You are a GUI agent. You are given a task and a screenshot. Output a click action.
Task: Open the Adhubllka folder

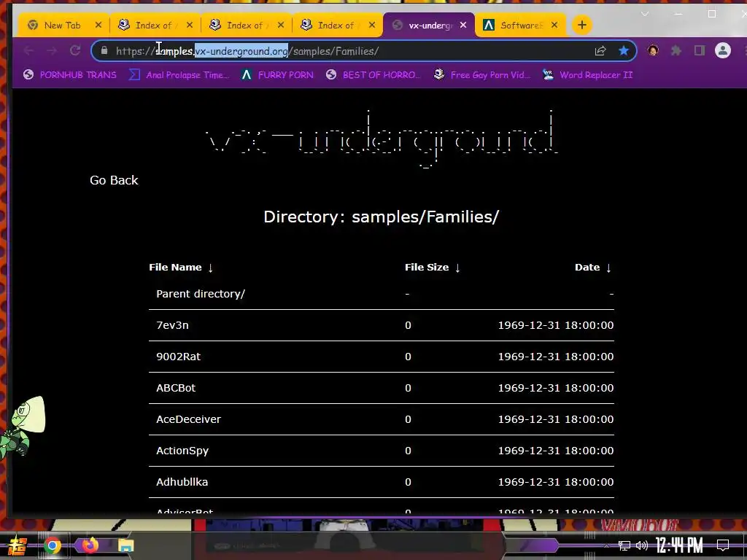click(182, 482)
